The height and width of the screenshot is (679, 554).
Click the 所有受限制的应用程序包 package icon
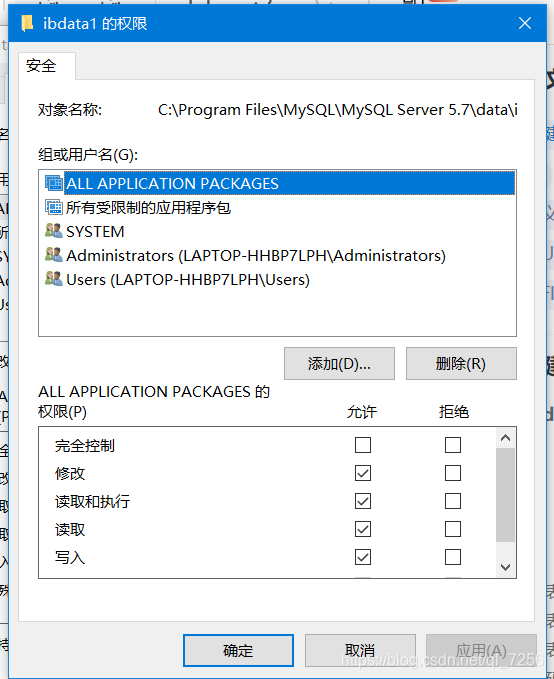(54, 207)
